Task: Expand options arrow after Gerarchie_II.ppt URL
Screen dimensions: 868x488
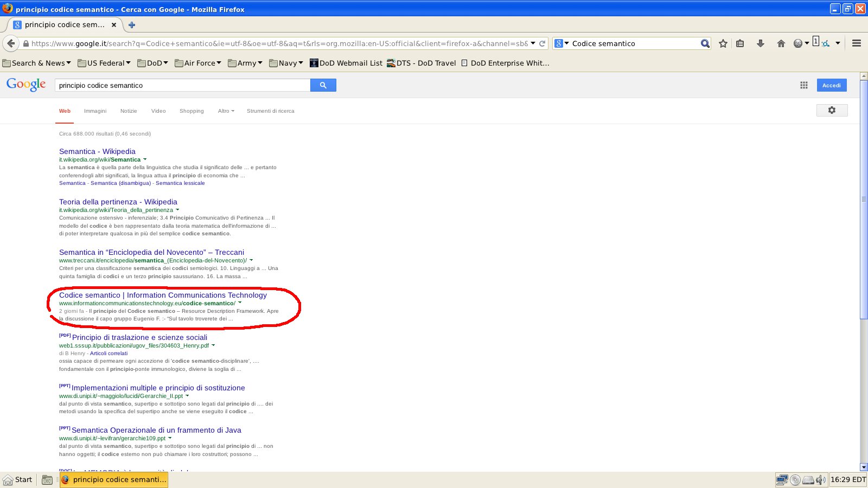Action: click(187, 396)
